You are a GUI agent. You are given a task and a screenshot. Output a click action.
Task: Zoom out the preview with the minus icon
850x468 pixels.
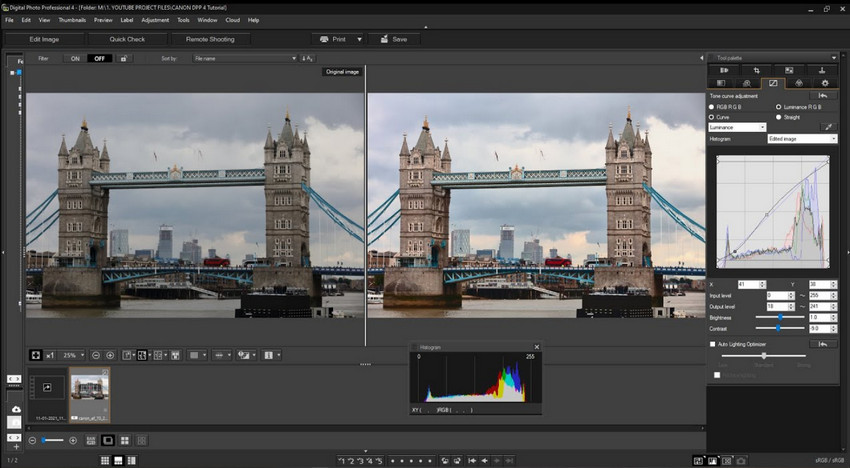click(x=96, y=355)
